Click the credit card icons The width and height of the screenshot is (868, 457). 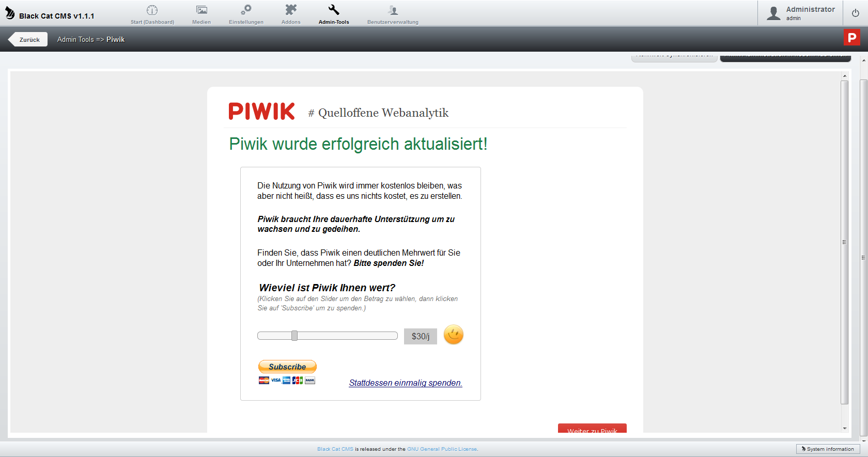(287, 381)
